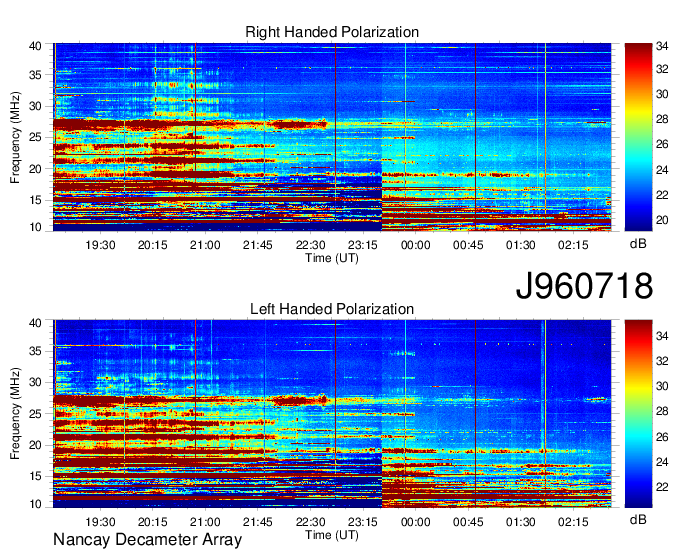Click 'Time (UT)' label under Right Handed plot
This screenshot has width=680, height=552.
pyautogui.click(x=332, y=258)
